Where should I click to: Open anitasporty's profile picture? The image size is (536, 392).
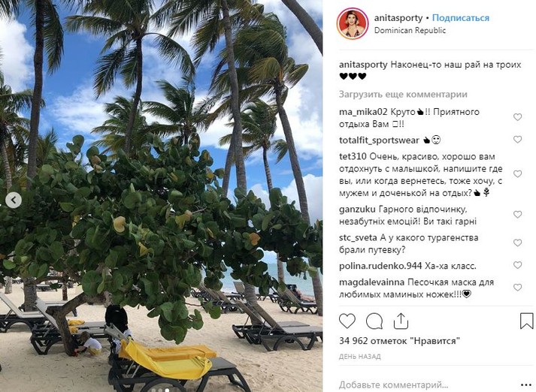pyautogui.click(x=353, y=23)
